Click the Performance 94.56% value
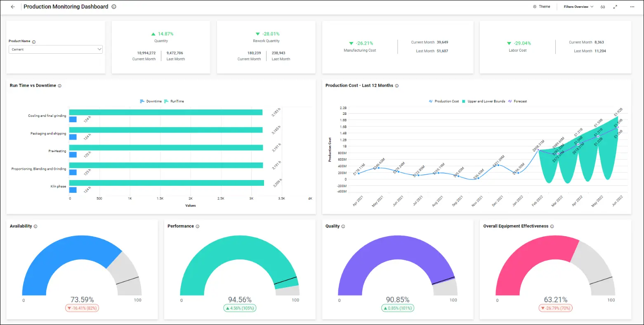The height and width of the screenshot is (325, 644). 240,300
